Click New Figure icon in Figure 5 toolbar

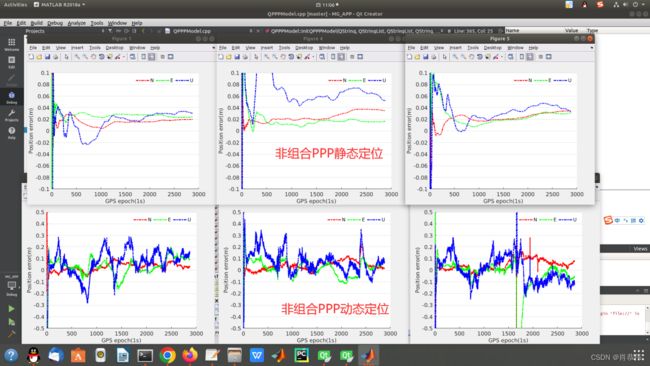coord(410,57)
